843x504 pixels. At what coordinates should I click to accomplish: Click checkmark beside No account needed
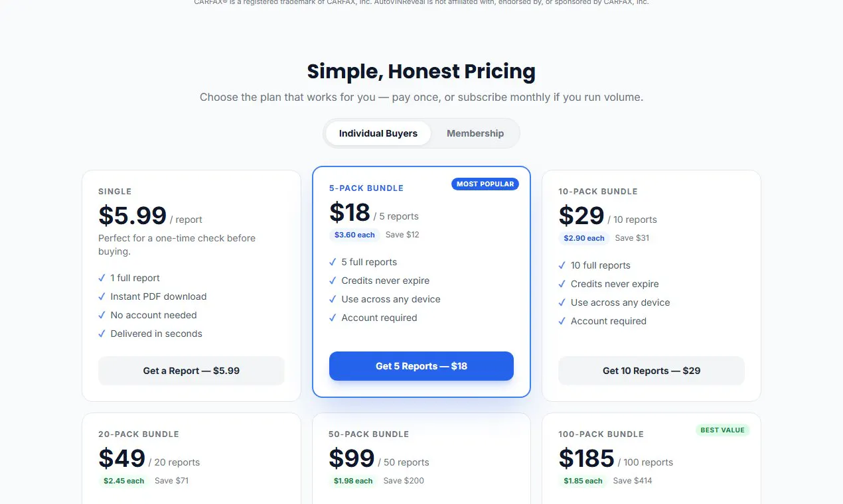pos(102,315)
